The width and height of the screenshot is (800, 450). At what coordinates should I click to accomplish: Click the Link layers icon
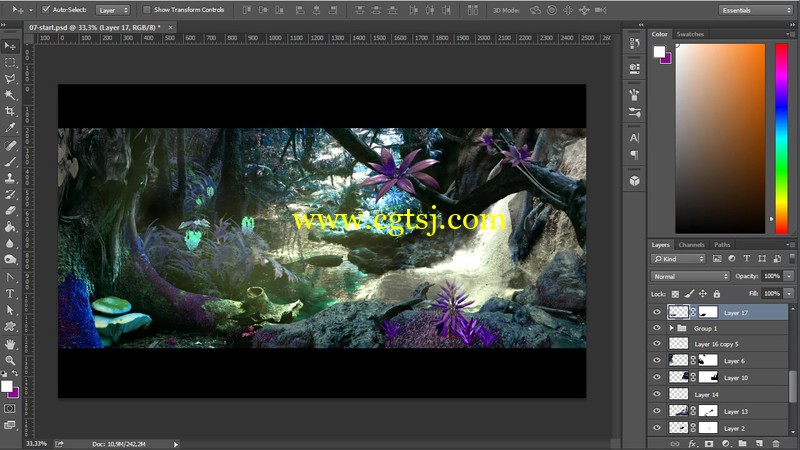point(675,444)
